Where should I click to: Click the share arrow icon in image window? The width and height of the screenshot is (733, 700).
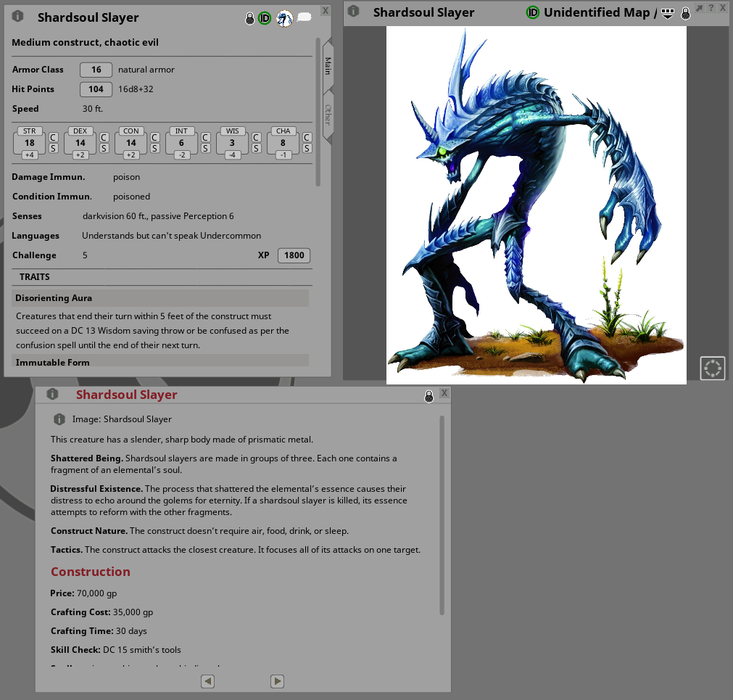pos(700,8)
